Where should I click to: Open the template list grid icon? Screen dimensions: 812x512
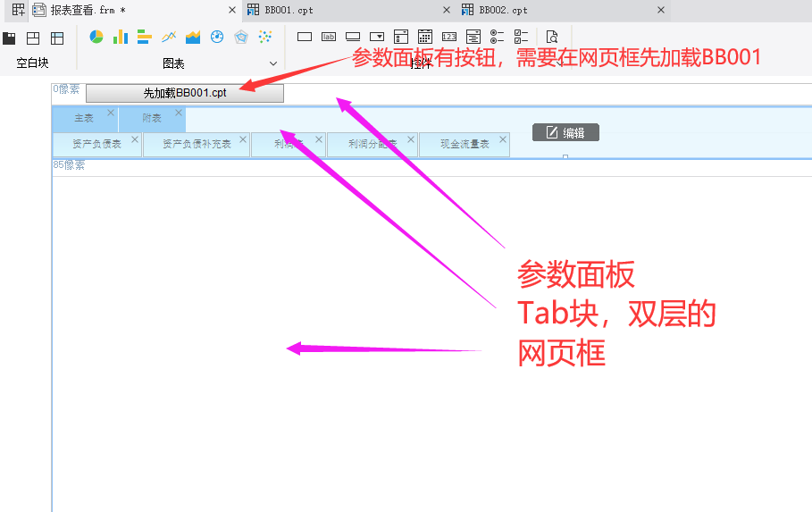coord(18,10)
